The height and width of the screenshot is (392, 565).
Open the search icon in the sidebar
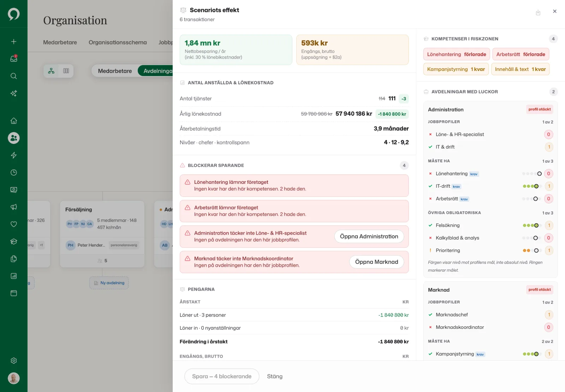click(14, 76)
